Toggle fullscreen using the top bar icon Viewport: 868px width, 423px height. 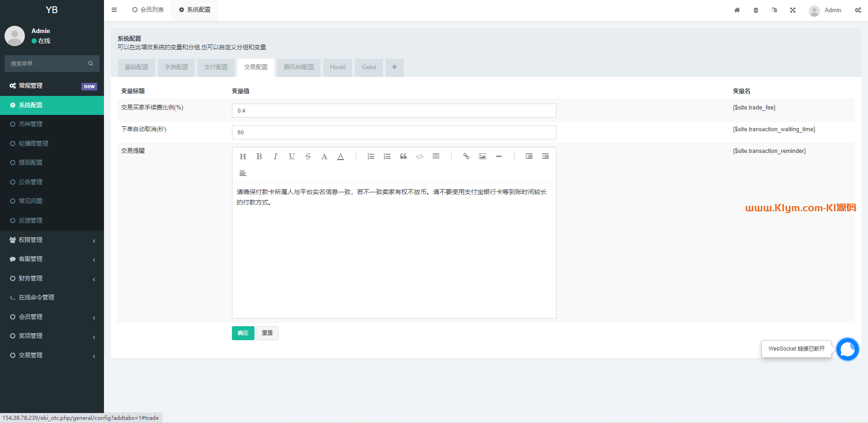(793, 10)
